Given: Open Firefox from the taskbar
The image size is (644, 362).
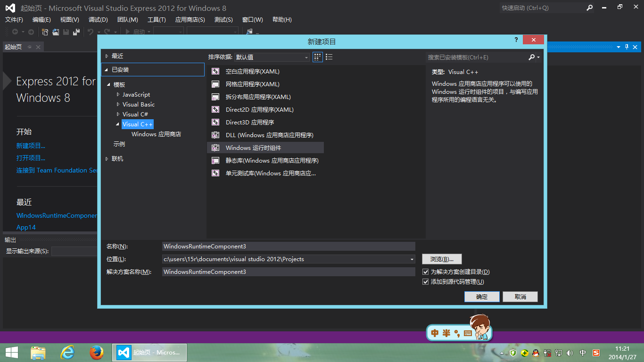Looking at the screenshot, I should [96, 352].
